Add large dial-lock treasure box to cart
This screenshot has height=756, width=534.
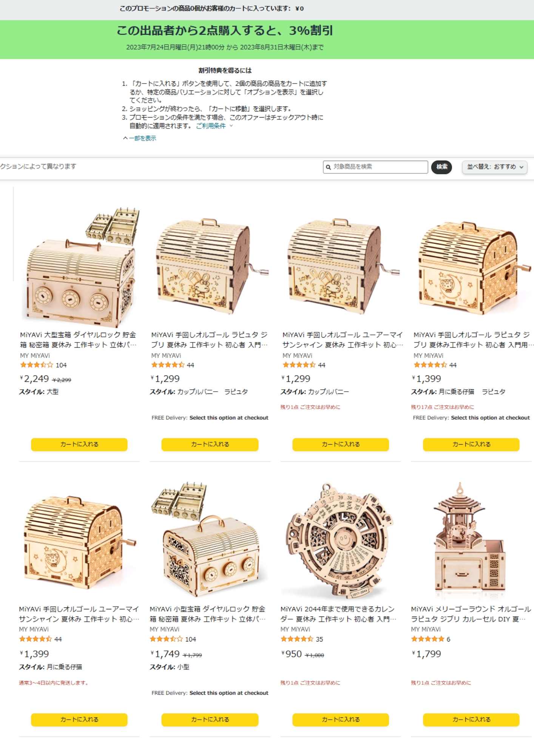79,445
